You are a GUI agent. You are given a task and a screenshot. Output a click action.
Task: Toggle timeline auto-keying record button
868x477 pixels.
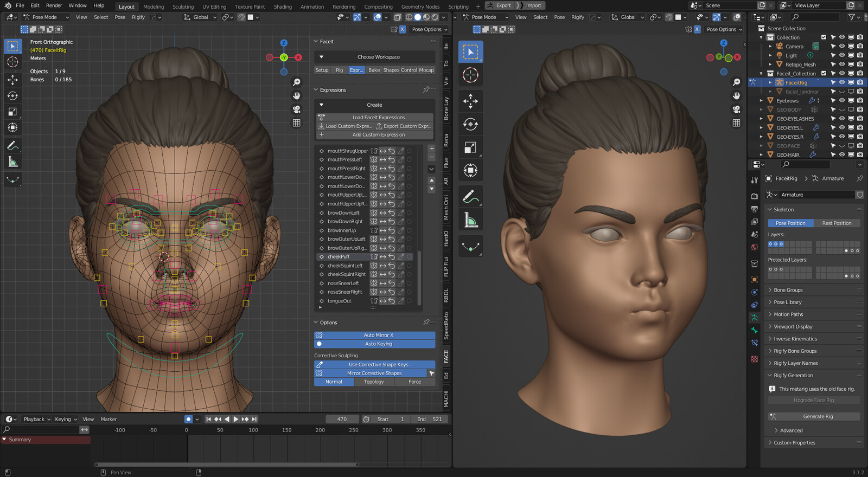(188, 419)
